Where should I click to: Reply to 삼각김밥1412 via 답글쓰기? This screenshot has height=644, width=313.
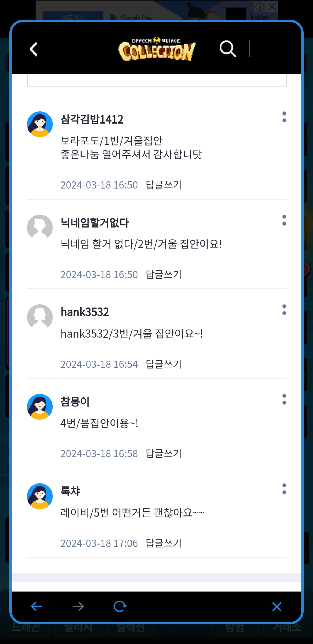164,185
